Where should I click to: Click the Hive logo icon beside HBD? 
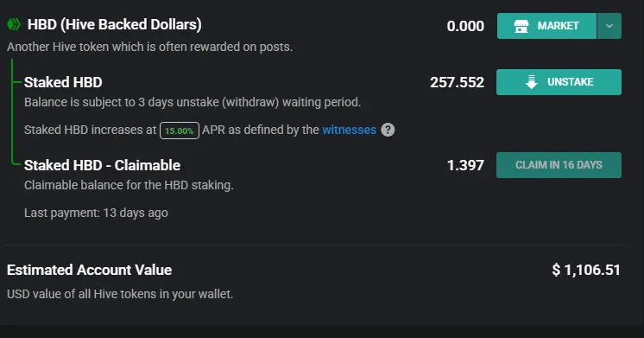coord(14,25)
